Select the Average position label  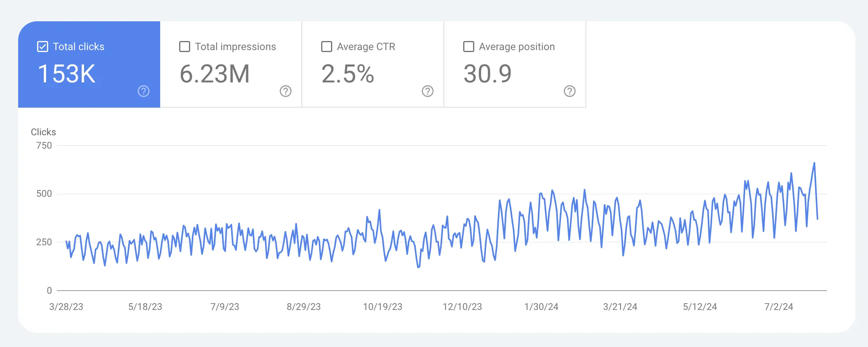[517, 47]
